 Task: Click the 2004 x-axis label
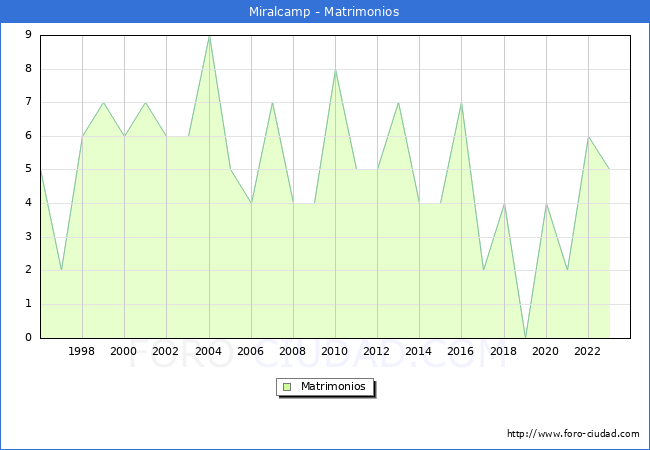209,351
